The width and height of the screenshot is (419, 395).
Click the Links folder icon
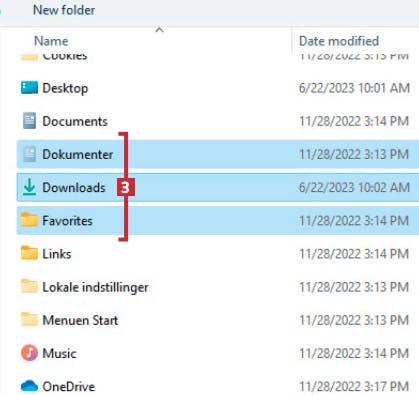click(29, 253)
